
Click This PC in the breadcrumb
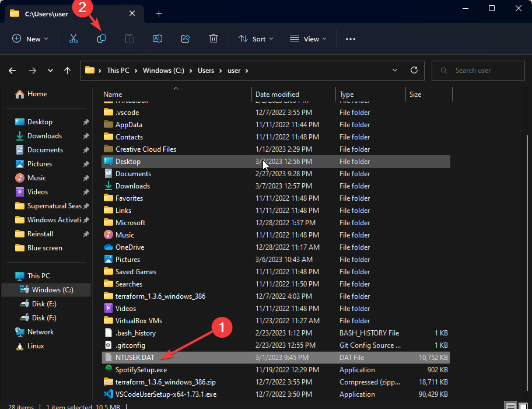click(x=118, y=71)
